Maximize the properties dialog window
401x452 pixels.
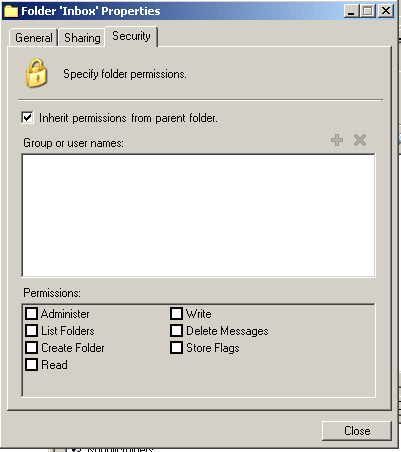tap(368, 11)
